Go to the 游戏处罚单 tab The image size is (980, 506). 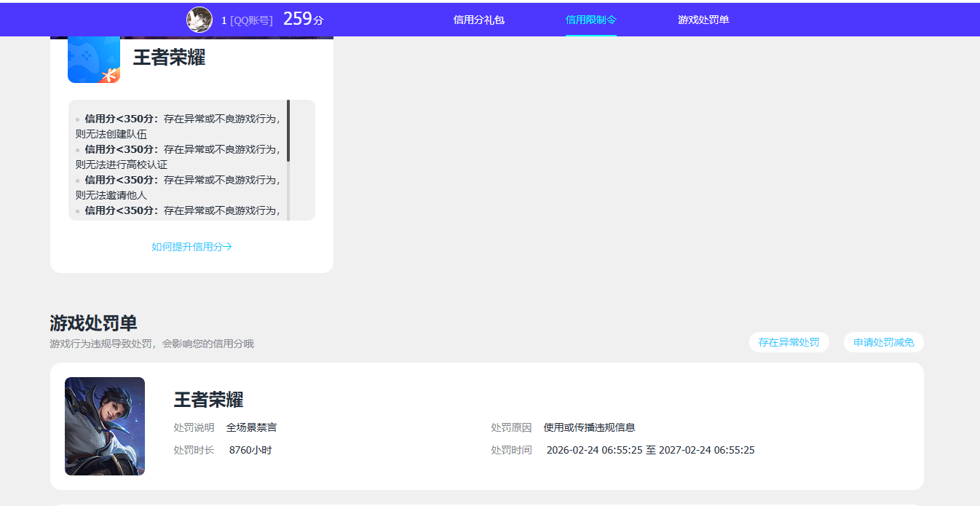(x=703, y=20)
